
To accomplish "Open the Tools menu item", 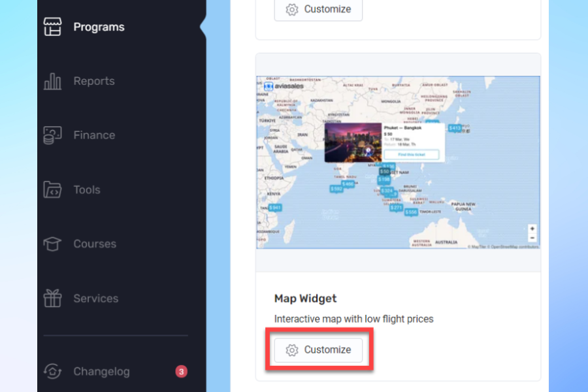I will coord(87,190).
